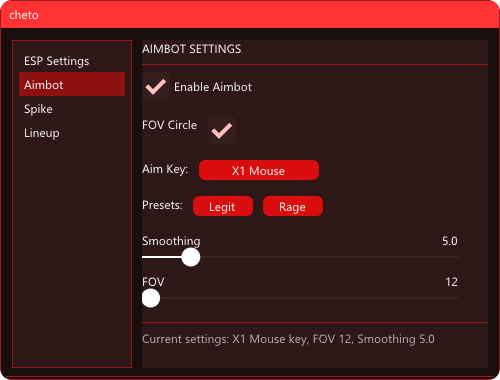Toggle the FOV Circle checkbox
The height and width of the screenshot is (380, 500).
point(222,130)
